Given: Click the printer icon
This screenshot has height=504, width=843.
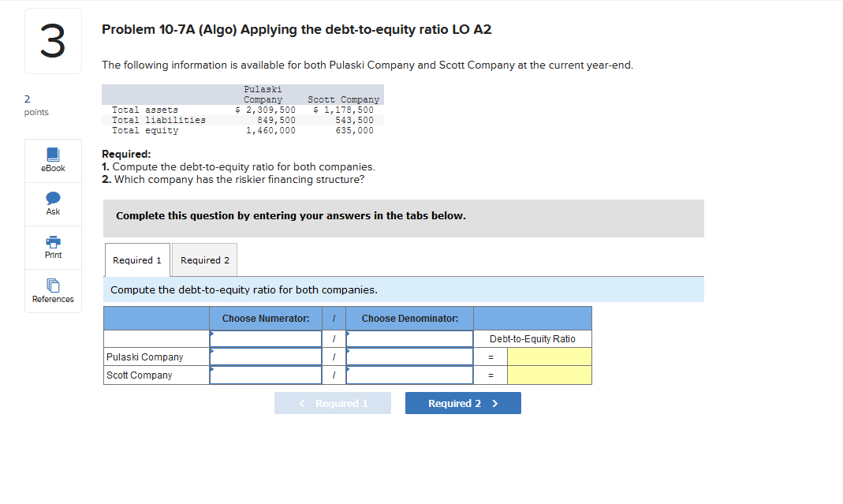Looking at the screenshot, I should [53, 241].
